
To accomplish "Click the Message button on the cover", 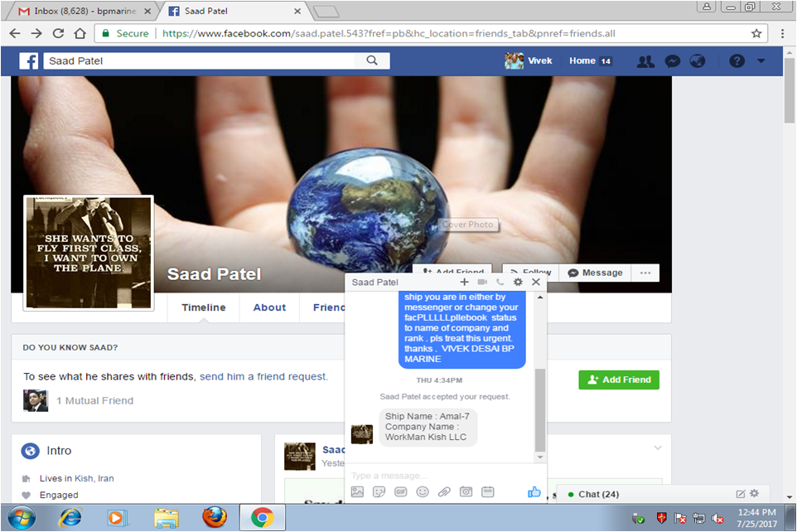I will [595, 273].
